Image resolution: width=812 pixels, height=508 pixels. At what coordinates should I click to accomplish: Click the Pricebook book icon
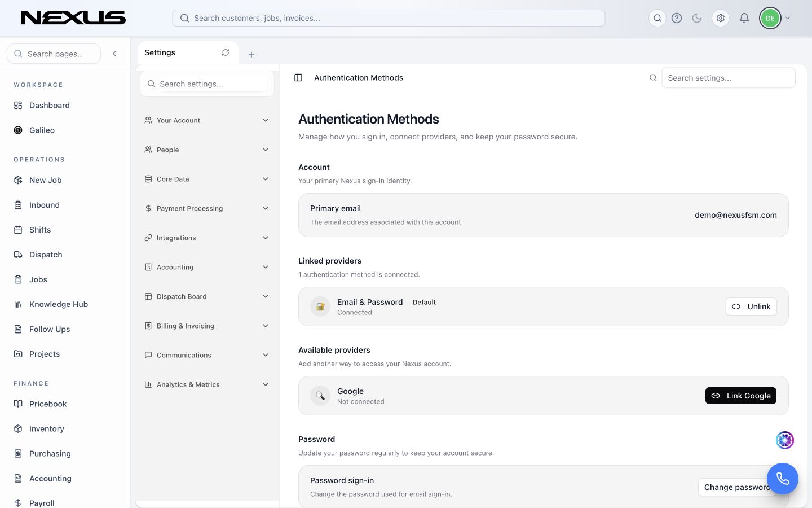click(x=18, y=404)
